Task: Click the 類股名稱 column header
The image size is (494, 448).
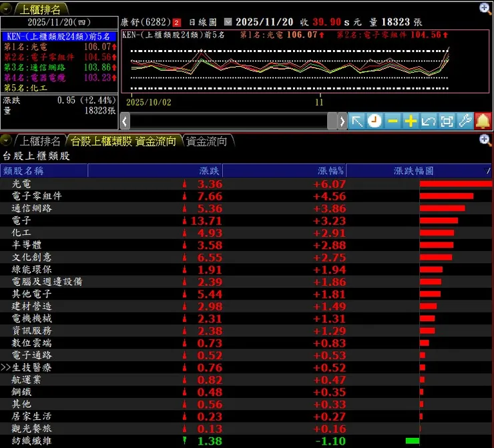Action: 44,171
